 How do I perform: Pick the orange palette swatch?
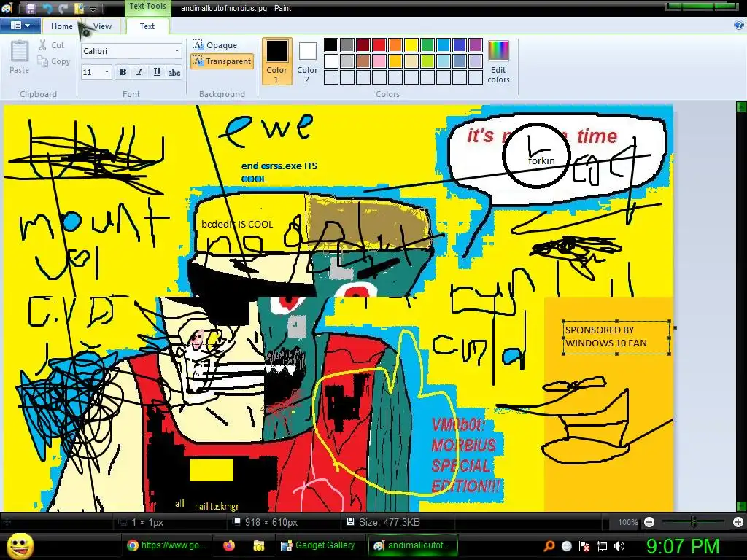tap(395, 45)
